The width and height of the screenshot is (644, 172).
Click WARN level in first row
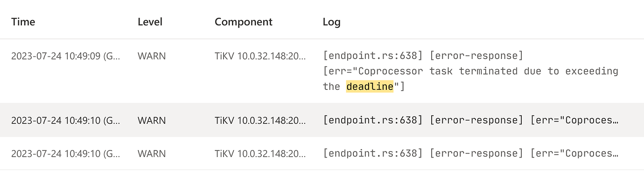(152, 57)
